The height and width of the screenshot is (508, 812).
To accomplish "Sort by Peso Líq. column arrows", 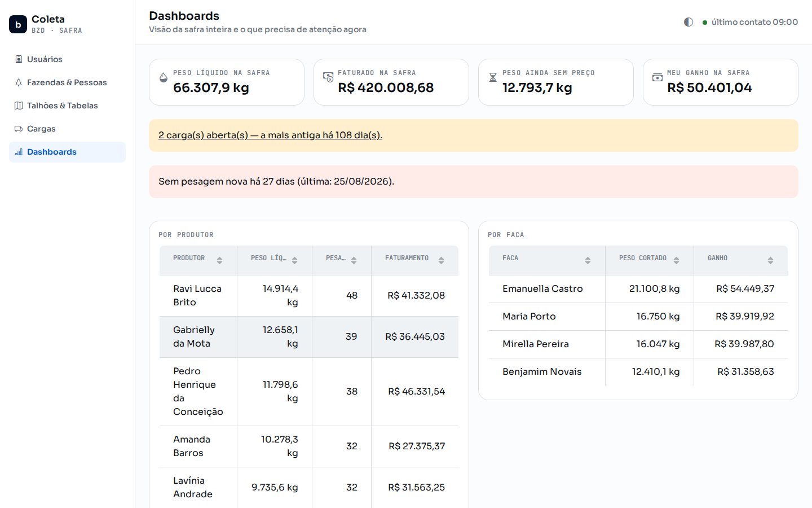I will pyautogui.click(x=295, y=260).
